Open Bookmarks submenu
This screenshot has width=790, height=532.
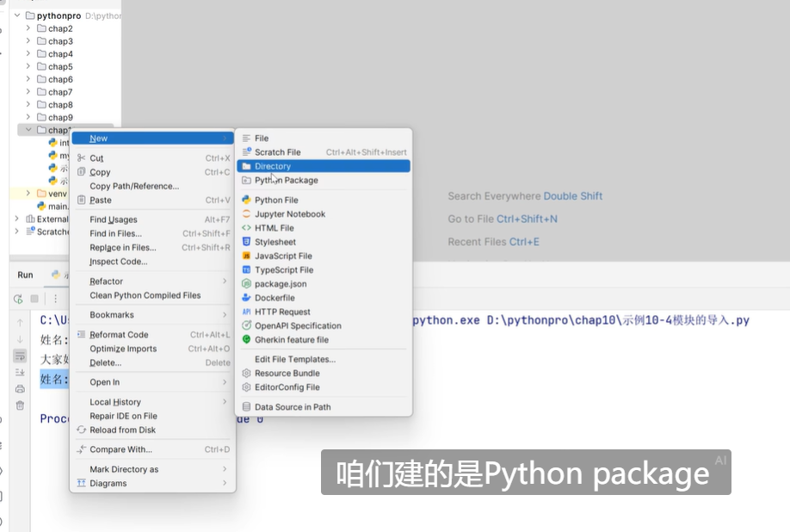(x=152, y=315)
